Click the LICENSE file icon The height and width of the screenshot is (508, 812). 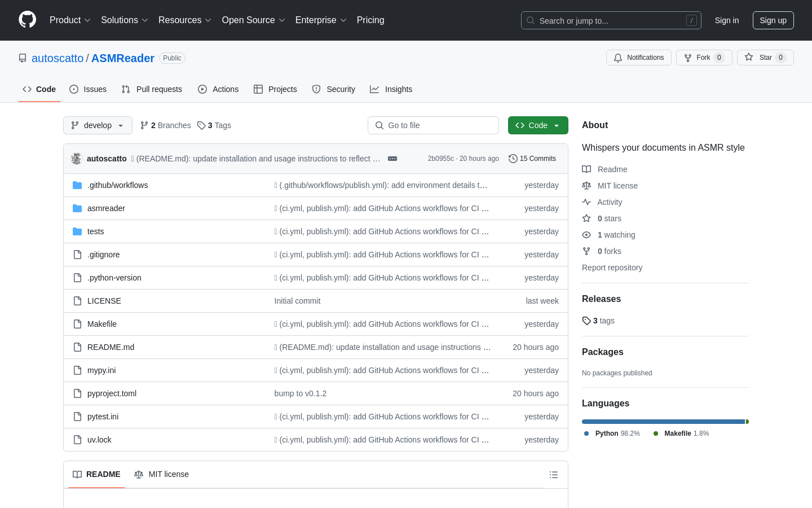click(77, 301)
